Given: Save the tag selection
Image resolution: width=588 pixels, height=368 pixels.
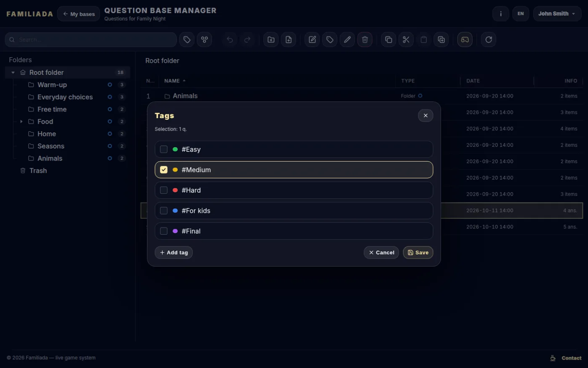Looking at the screenshot, I should [418, 252].
